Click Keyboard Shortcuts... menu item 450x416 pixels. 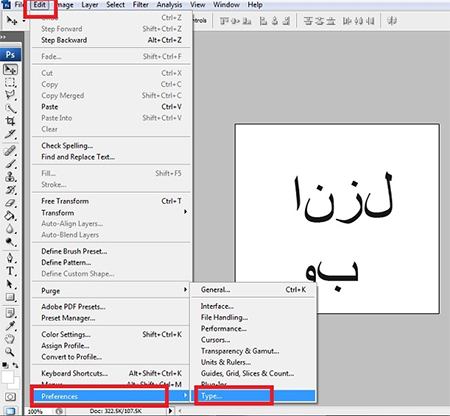point(111,373)
